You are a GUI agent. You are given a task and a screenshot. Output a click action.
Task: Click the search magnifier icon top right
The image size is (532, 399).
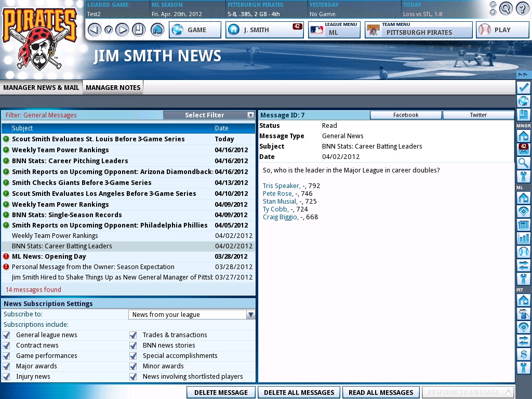click(506, 8)
